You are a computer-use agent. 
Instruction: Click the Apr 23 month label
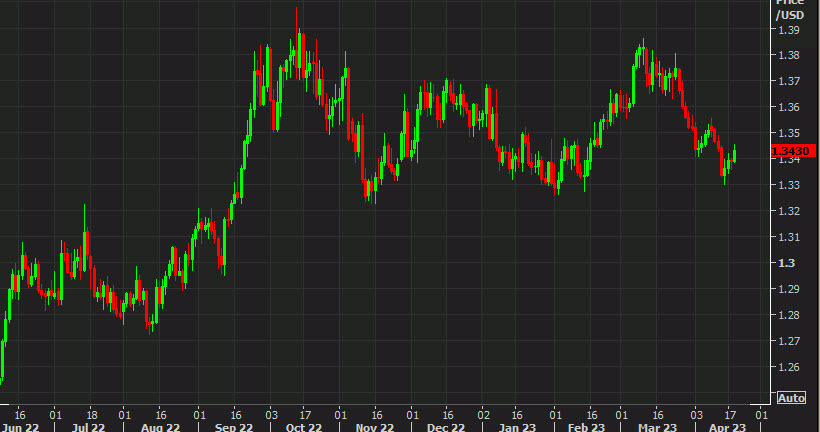click(727, 427)
